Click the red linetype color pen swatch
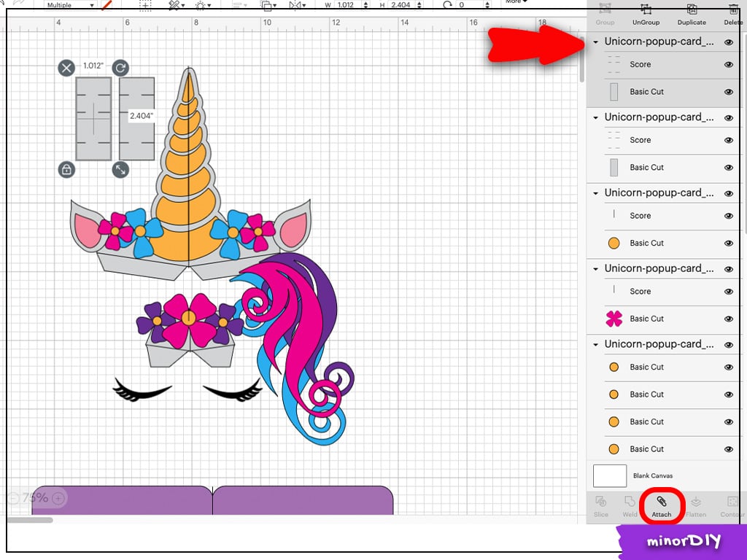The height and width of the screenshot is (560, 747). coord(107,5)
